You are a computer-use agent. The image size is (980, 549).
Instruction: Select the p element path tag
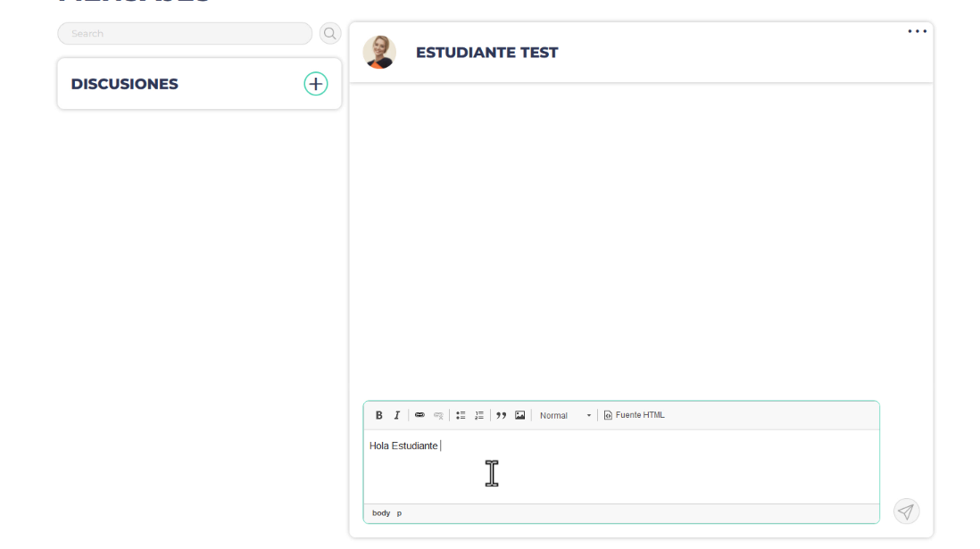coord(399,513)
